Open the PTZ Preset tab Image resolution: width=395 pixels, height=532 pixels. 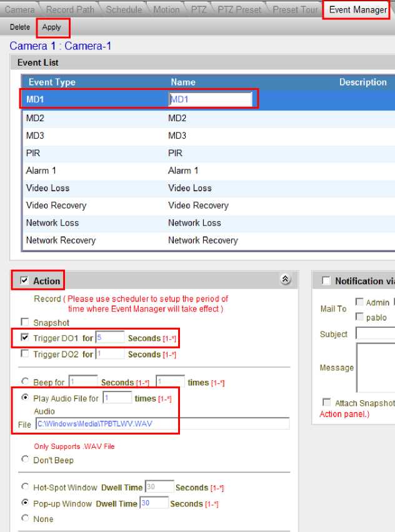239,10
